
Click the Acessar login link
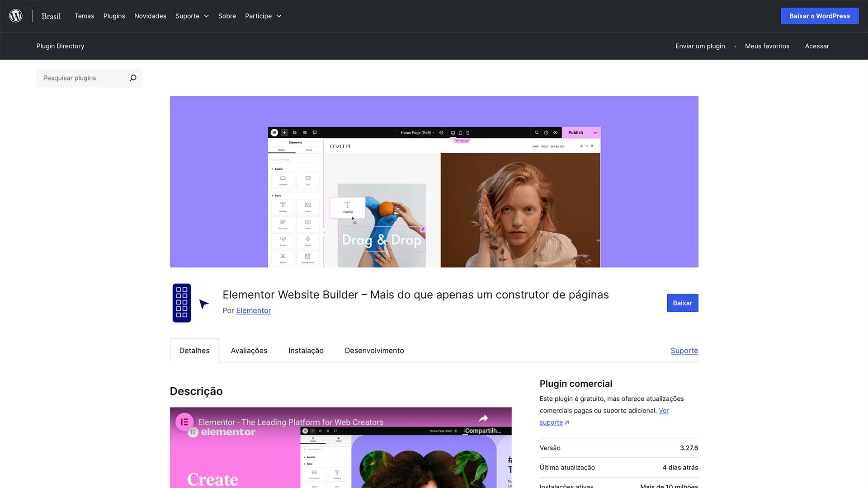tap(817, 46)
